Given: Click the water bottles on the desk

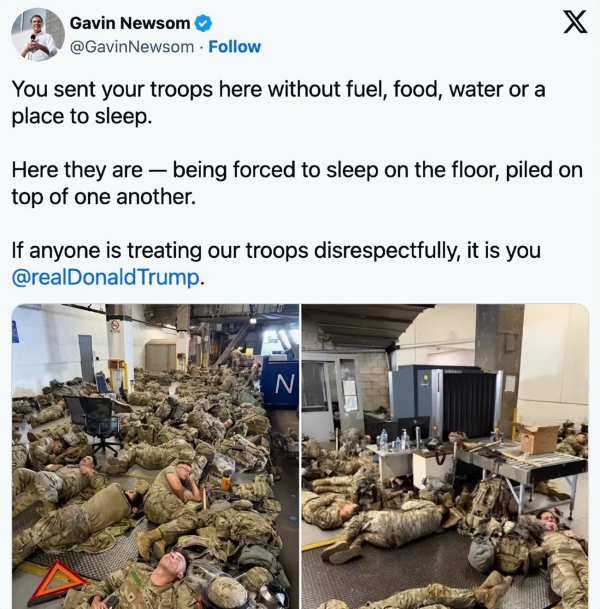Looking at the screenshot, I should (x=393, y=440).
